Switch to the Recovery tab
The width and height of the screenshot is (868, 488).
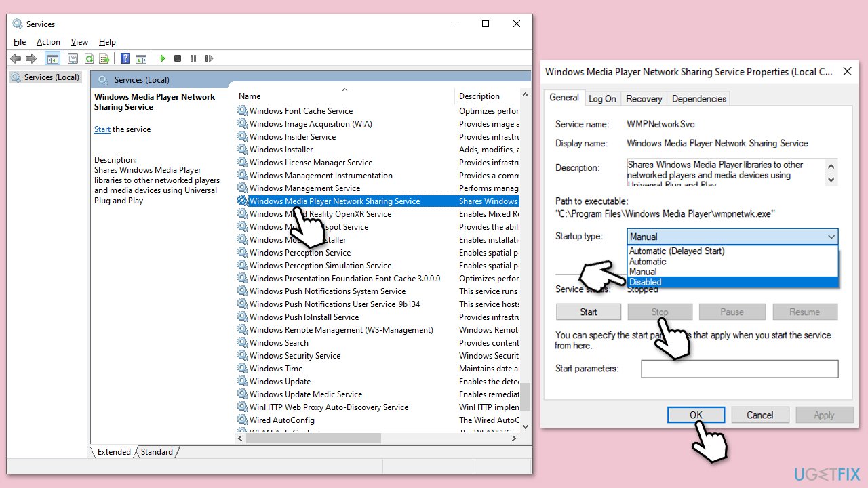click(x=644, y=98)
